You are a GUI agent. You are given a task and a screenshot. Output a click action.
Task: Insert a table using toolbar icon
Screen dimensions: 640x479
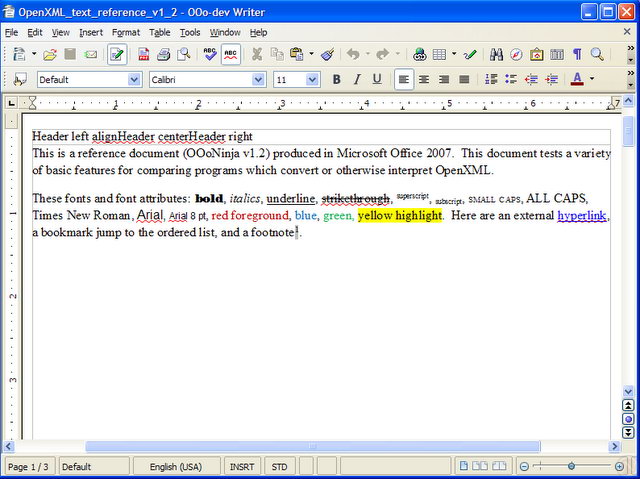(x=439, y=54)
